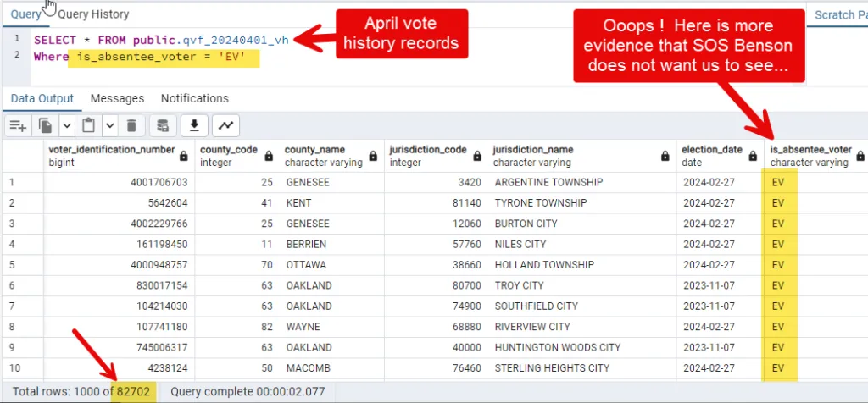The width and height of the screenshot is (868, 403).
Task: Click lock icon on county_name column
Action: 374,156
